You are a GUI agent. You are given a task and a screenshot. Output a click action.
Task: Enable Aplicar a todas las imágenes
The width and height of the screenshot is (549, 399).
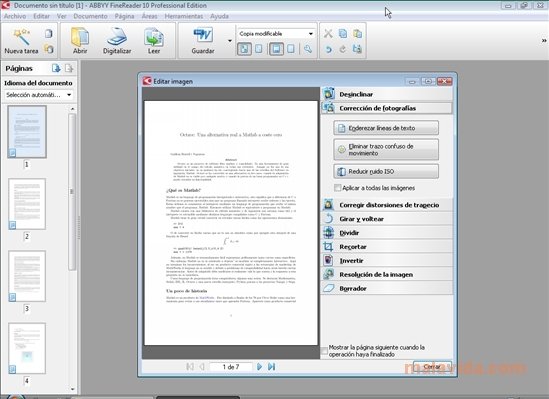coord(338,188)
